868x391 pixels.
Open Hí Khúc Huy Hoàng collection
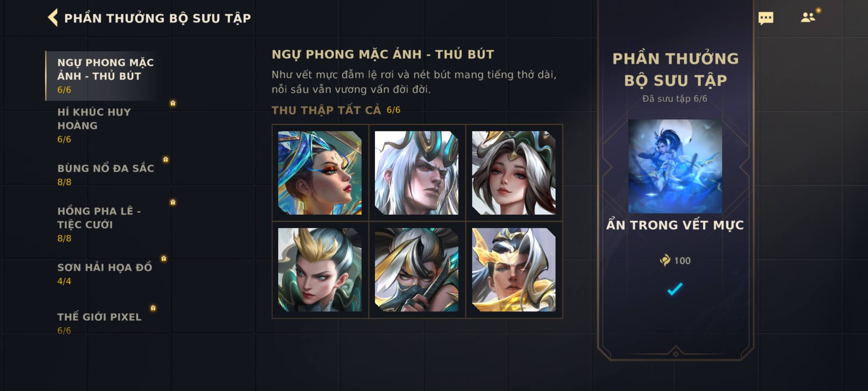click(105, 125)
